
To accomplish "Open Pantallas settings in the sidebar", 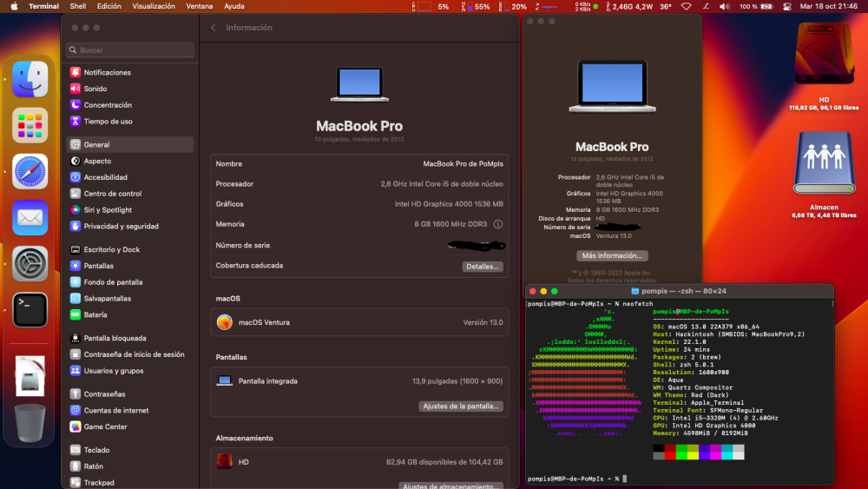I will 129,266.
